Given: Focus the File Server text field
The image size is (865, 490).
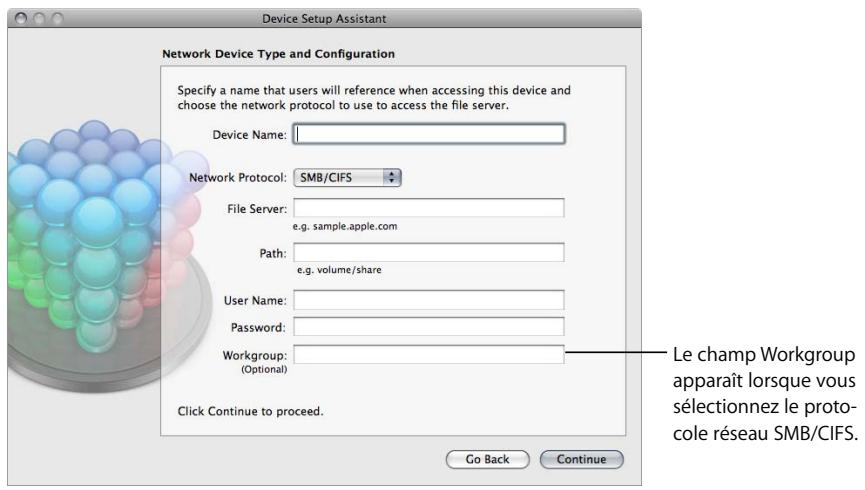Looking at the screenshot, I should click(x=429, y=208).
